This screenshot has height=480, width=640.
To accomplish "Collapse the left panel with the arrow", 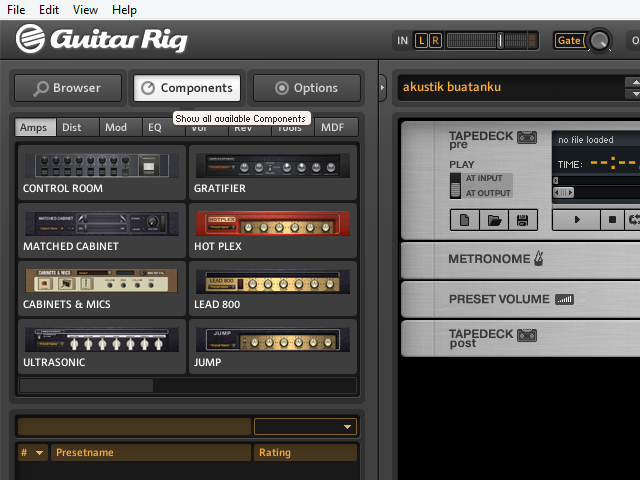I will pyautogui.click(x=382, y=87).
